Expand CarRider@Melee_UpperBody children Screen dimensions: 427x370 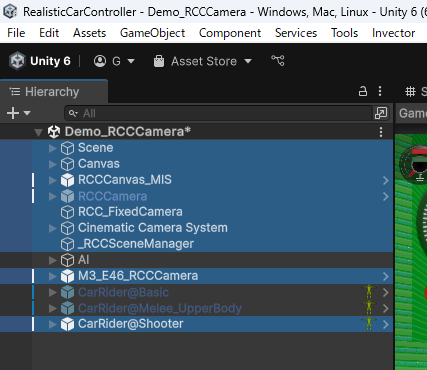pos(52,308)
